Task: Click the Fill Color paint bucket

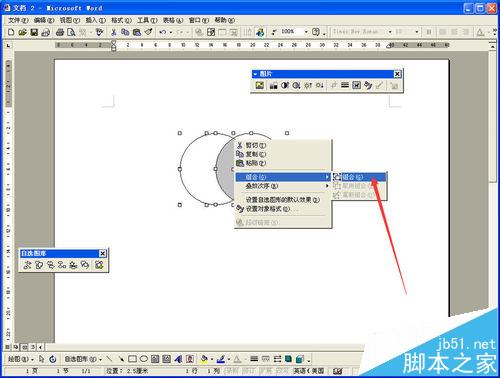Action: click(x=204, y=359)
